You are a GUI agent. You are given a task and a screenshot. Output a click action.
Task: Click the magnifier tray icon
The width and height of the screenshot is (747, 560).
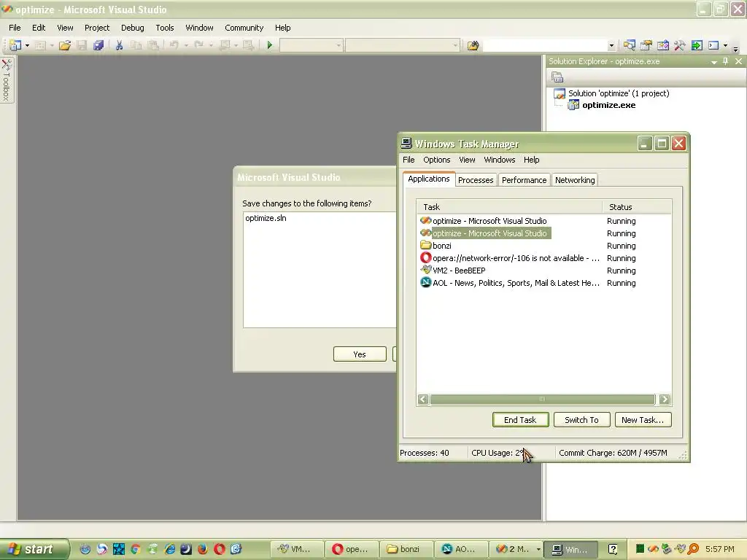click(693, 549)
